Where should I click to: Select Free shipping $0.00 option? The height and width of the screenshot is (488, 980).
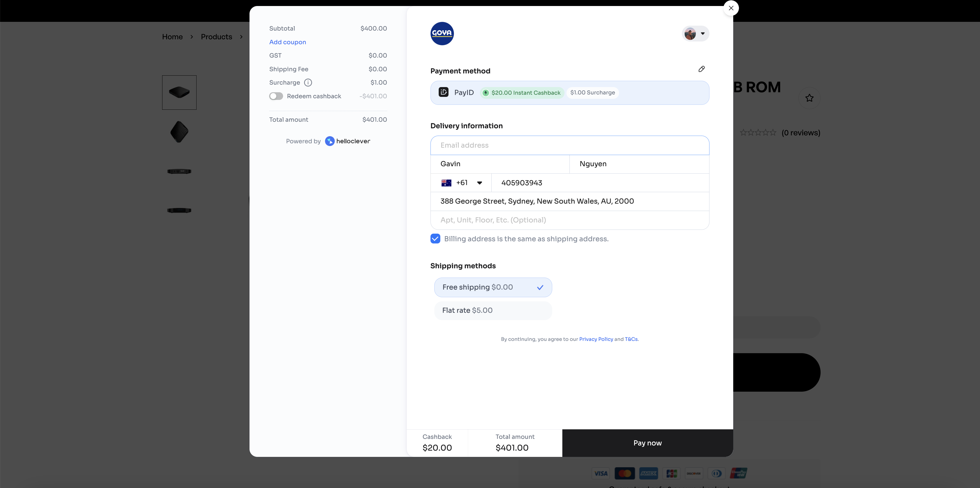pyautogui.click(x=493, y=287)
